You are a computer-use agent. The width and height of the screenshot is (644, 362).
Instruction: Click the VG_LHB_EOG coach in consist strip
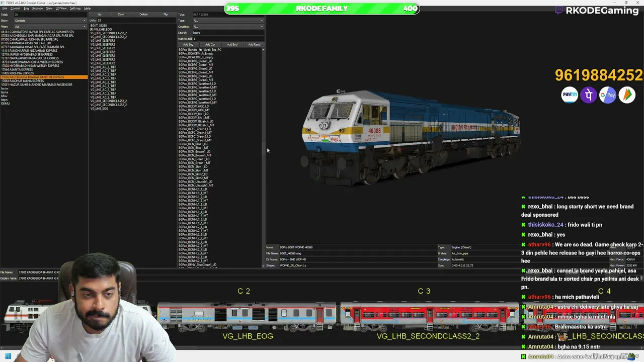coord(247,316)
